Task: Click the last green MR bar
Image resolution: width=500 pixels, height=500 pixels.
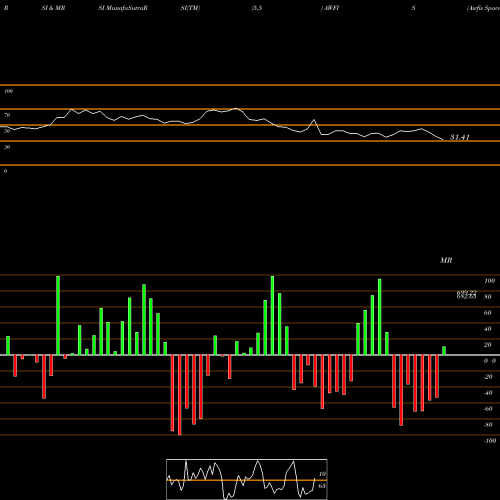Action: click(444, 351)
